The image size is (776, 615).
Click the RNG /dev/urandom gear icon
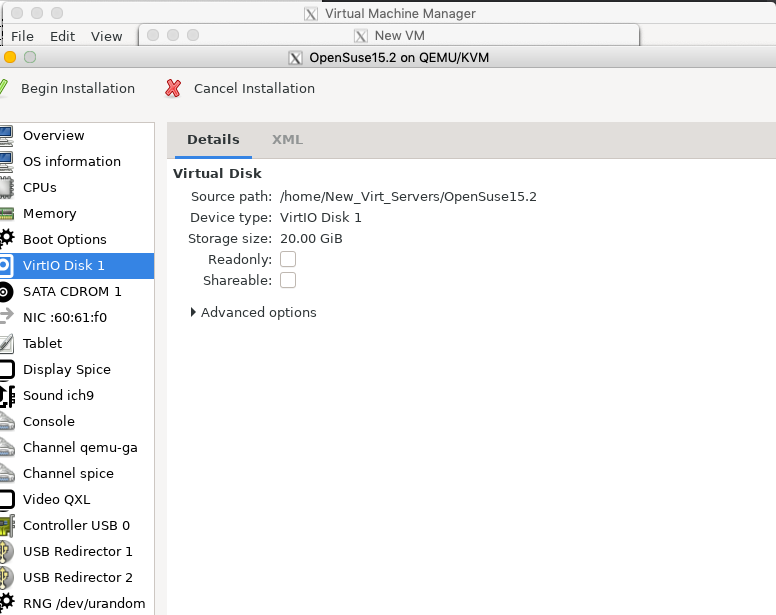point(7,603)
